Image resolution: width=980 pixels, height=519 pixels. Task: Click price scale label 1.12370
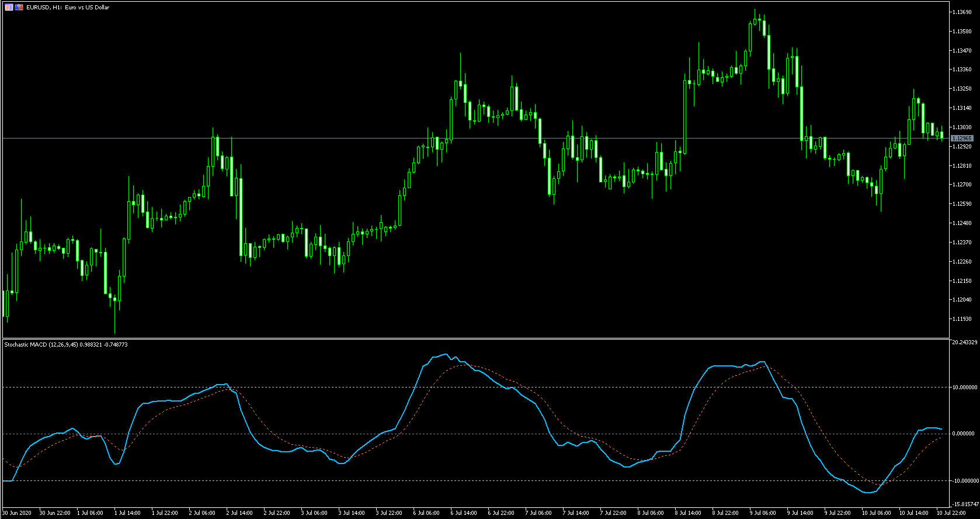962,243
